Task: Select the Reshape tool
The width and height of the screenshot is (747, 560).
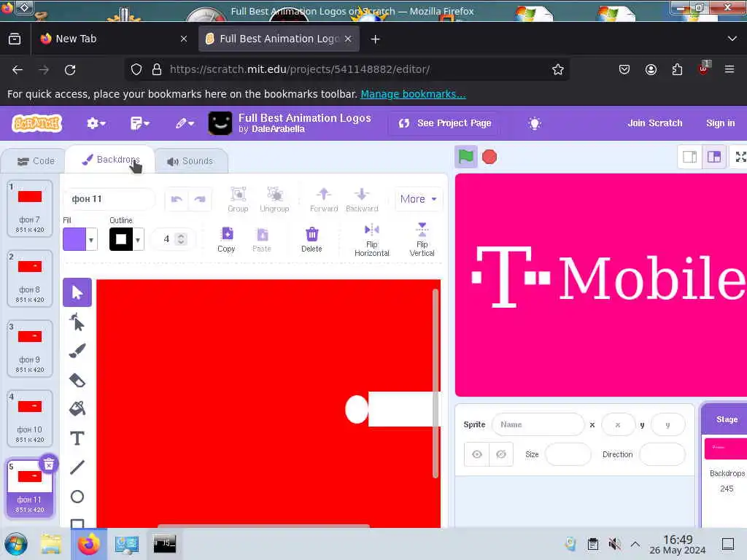Action: point(77,322)
